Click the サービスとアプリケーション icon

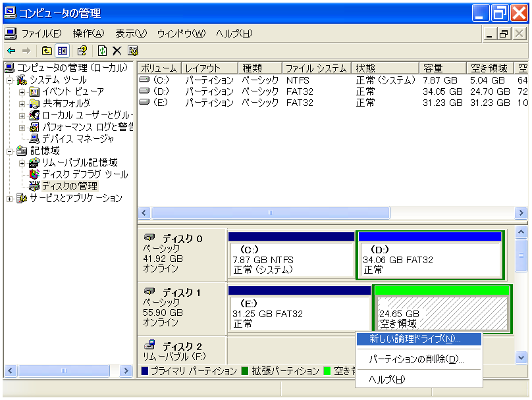pyautogui.click(x=22, y=198)
